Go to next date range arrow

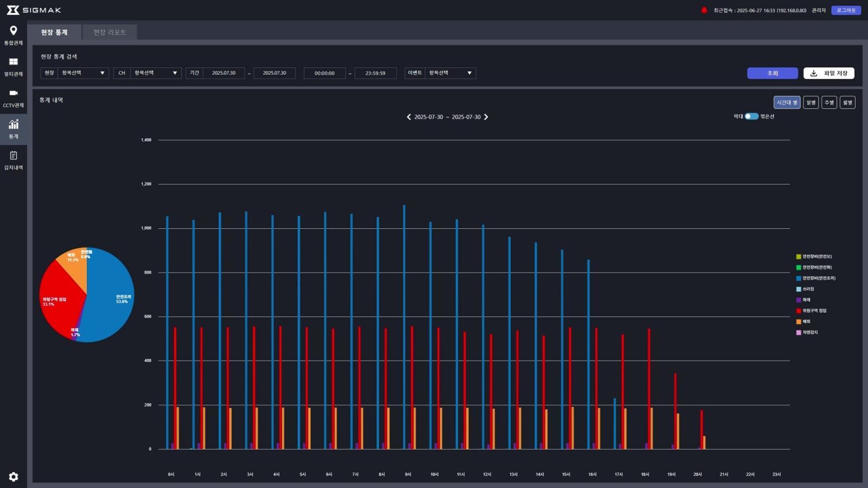[x=486, y=117]
